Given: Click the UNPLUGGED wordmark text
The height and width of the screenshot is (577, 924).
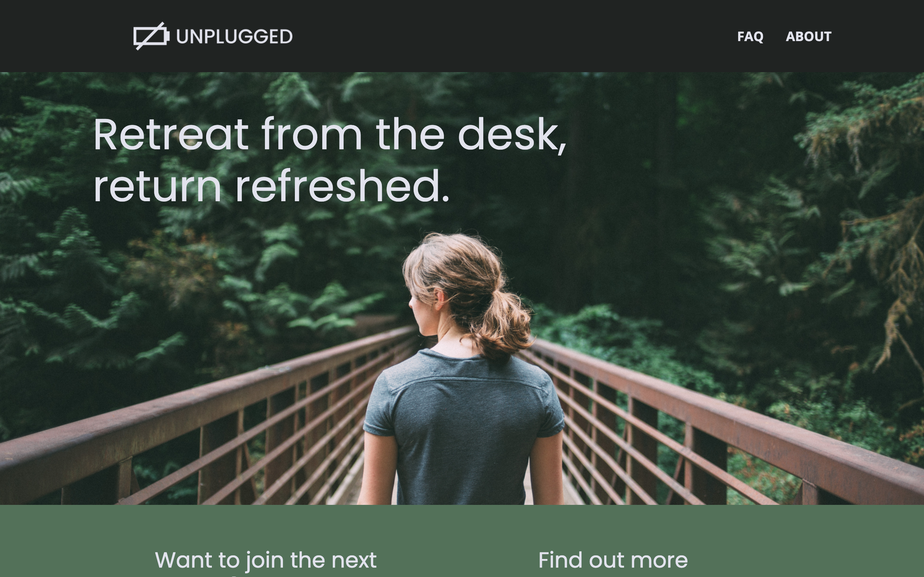Looking at the screenshot, I should tap(235, 37).
